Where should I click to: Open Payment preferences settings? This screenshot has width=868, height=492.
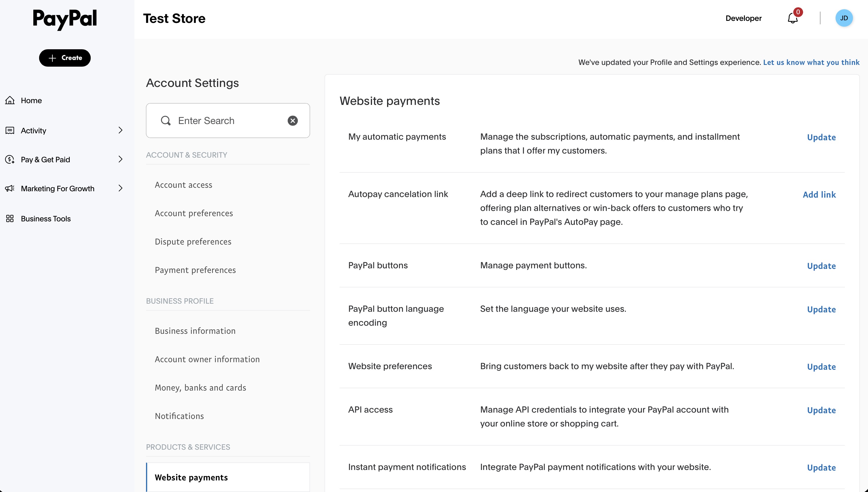(195, 270)
